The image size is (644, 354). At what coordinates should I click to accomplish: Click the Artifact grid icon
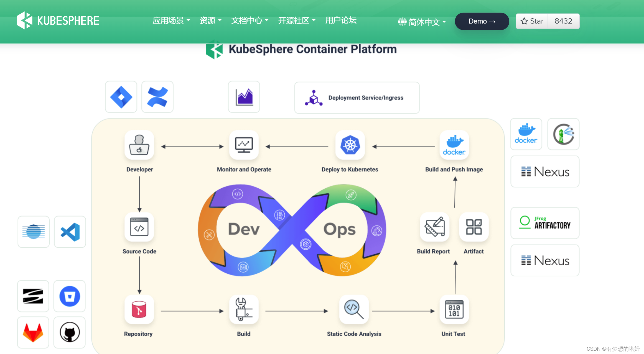(x=474, y=227)
